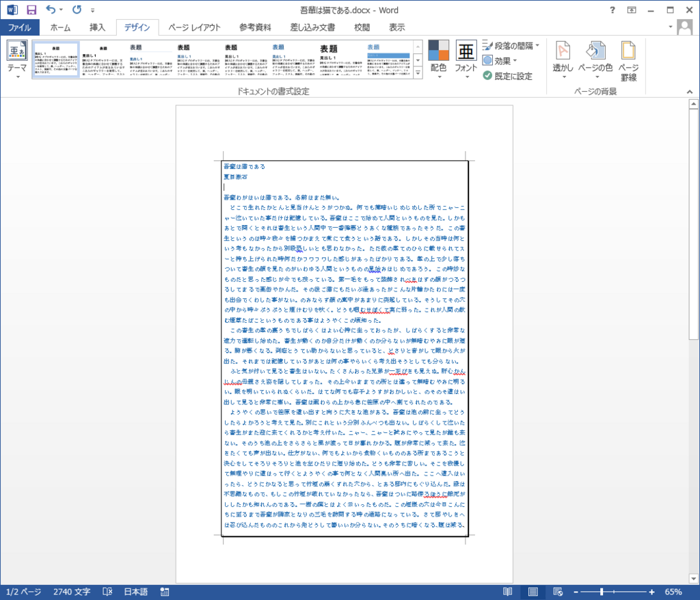This screenshot has width=700, height=600.
Task: Click the vertical scrollbar thumb
Action: coord(693,224)
